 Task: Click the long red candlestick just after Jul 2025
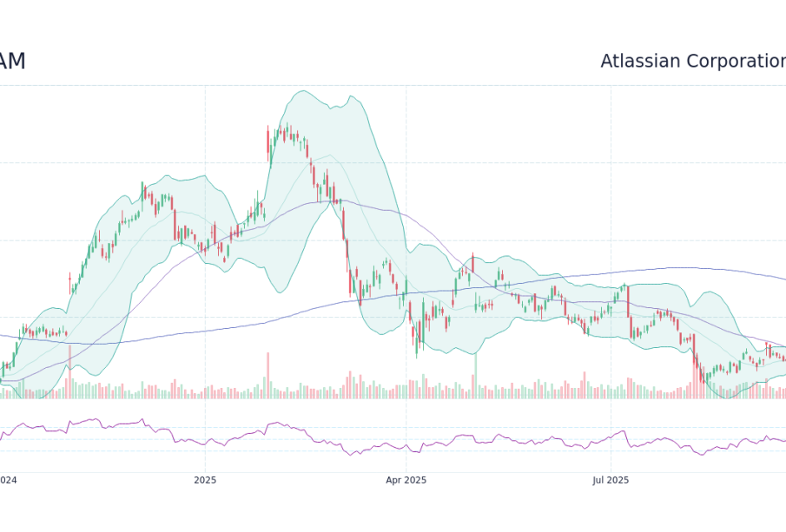coord(628,301)
